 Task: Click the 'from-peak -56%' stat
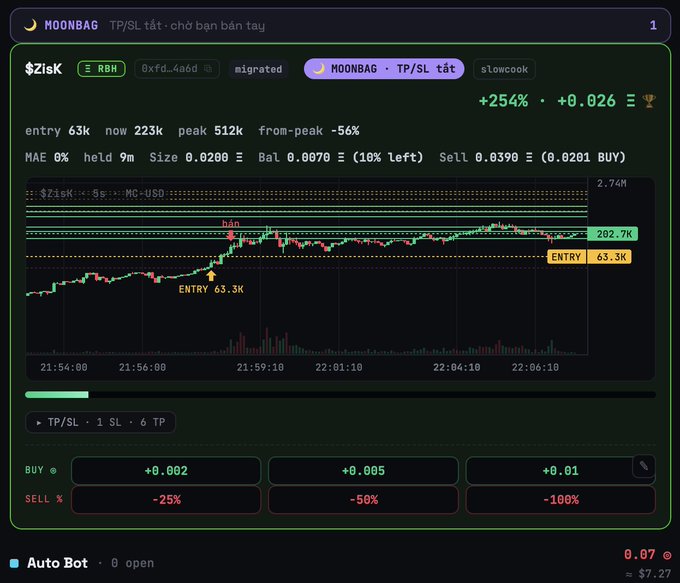309,131
